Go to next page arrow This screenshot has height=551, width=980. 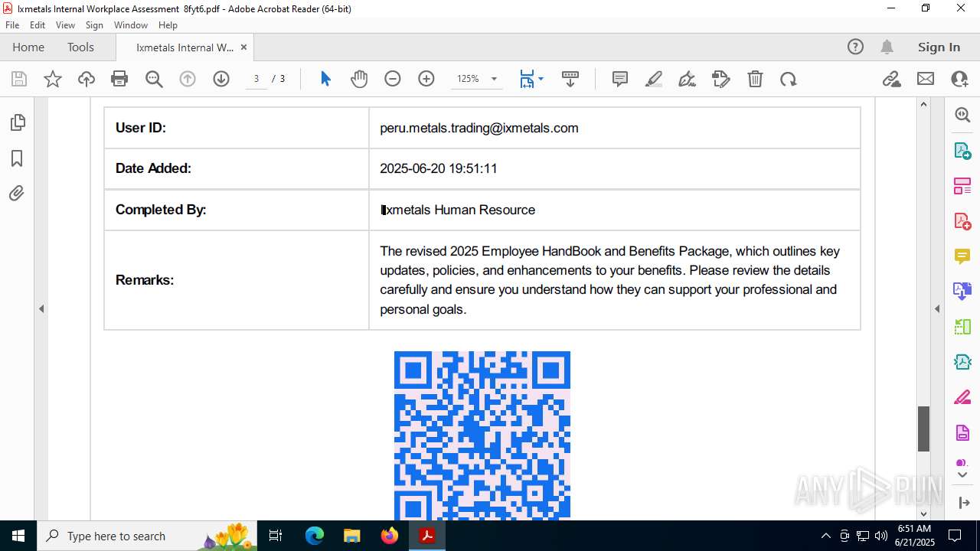click(x=221, y=79)
